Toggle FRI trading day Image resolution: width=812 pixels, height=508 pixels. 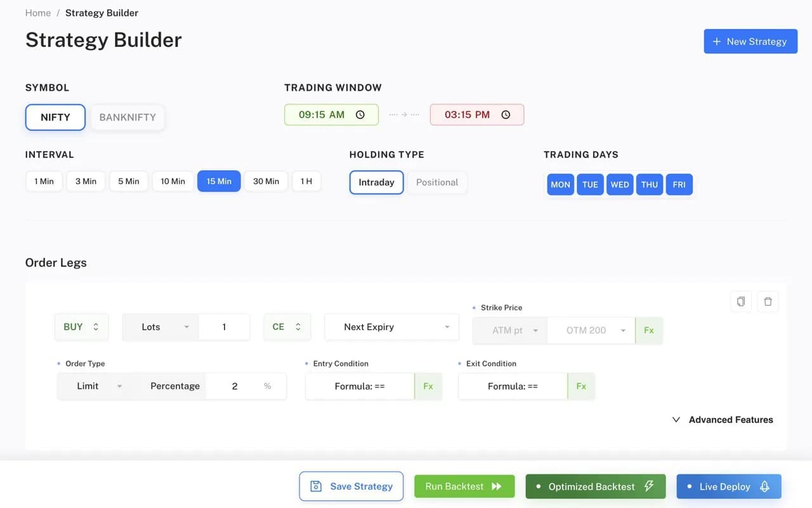(679, 185)
